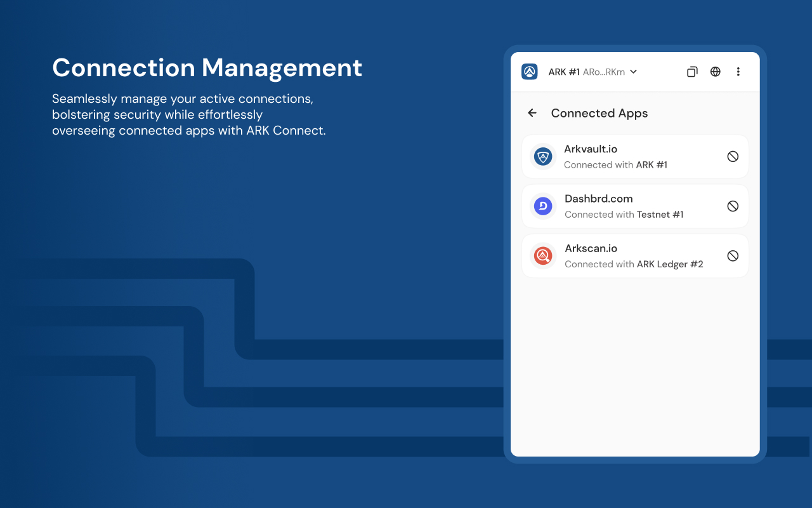Click the Arkvault.io shield icon
Viewport: 812px width, 508px height.
[x=543, y=156]
